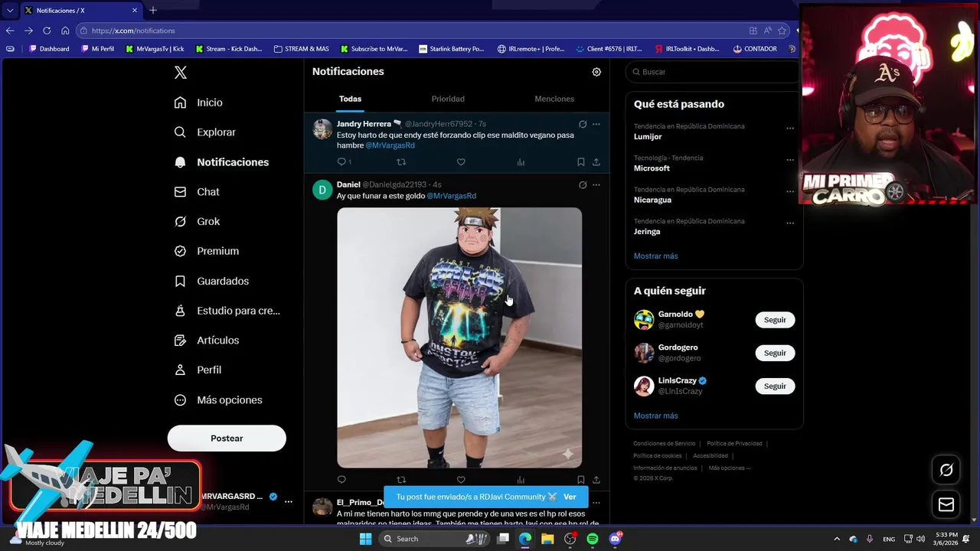This screenshot has width=980, height=551.
Task: Open more options on Jandry's post
Action: pos(596,124)
